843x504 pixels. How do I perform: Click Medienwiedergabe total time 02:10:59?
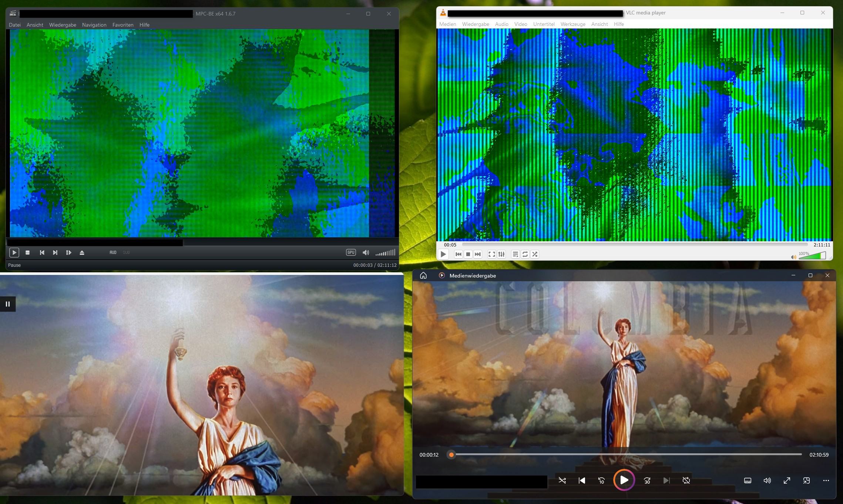click(819, 455)
